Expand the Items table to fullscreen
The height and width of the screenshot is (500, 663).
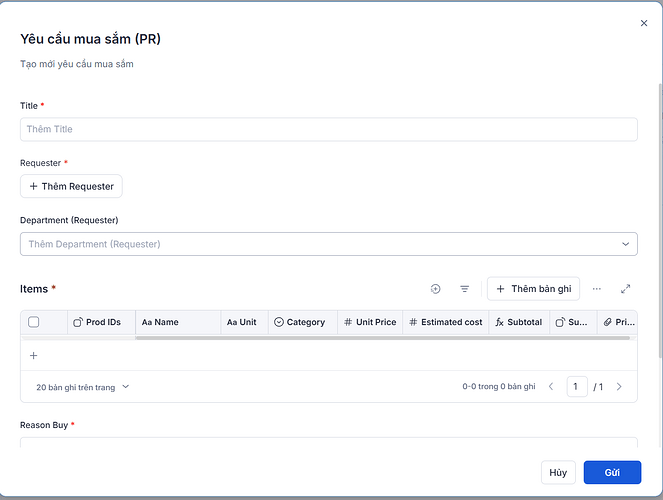coord(625,289)
